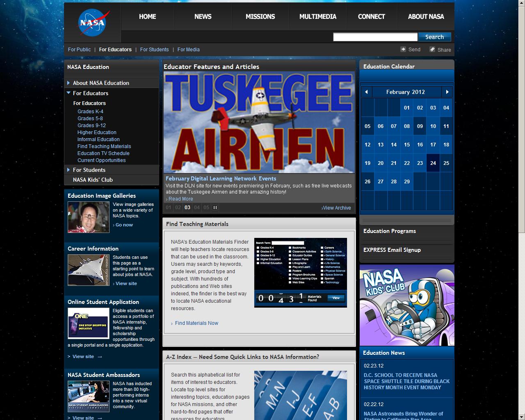
Task: Expand About NASA Education section
Action: 68,83
